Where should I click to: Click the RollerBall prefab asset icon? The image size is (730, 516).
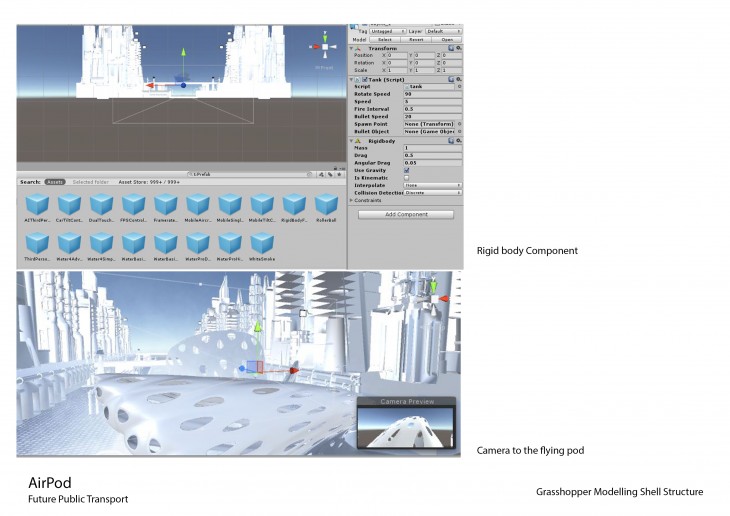(326, 206)
